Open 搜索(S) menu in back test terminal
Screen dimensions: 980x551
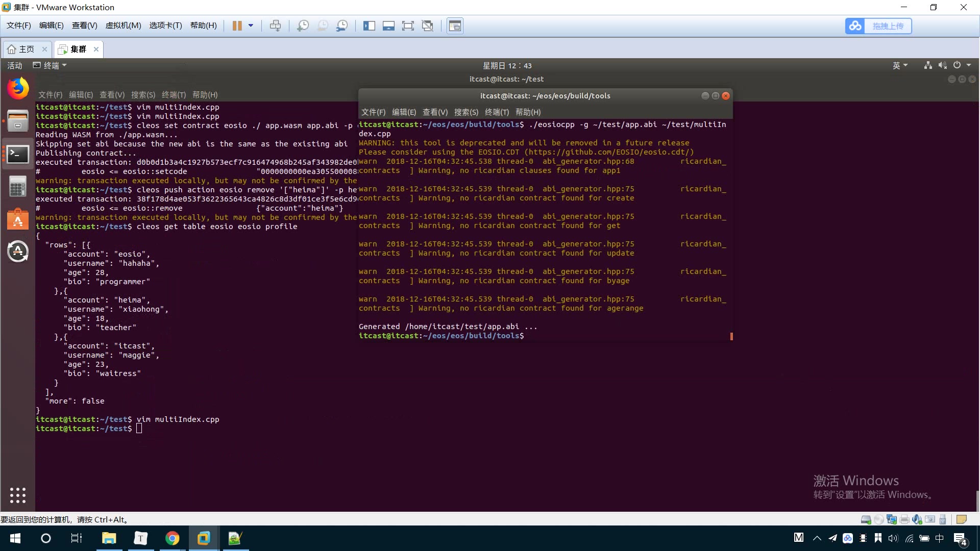tap(143, 95)
